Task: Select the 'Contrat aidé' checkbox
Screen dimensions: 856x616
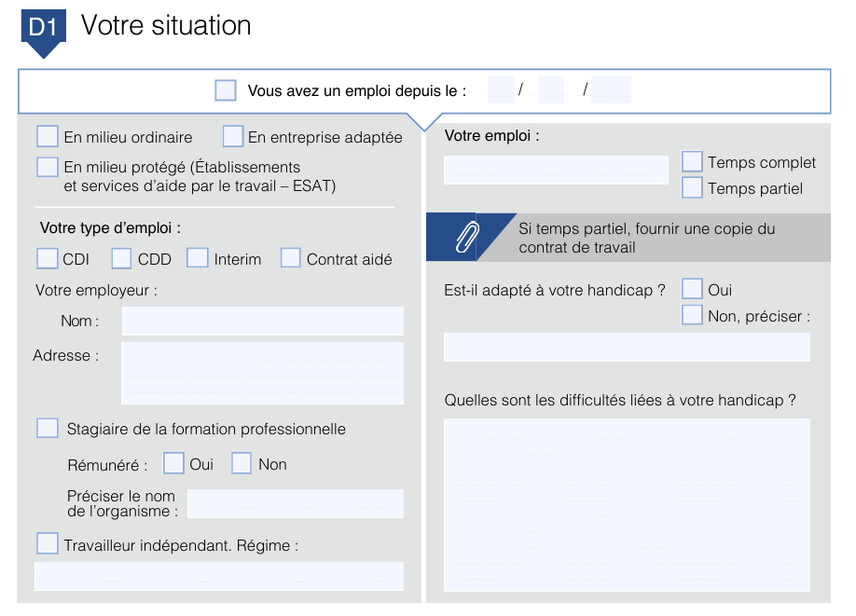Action: [290, 257]
